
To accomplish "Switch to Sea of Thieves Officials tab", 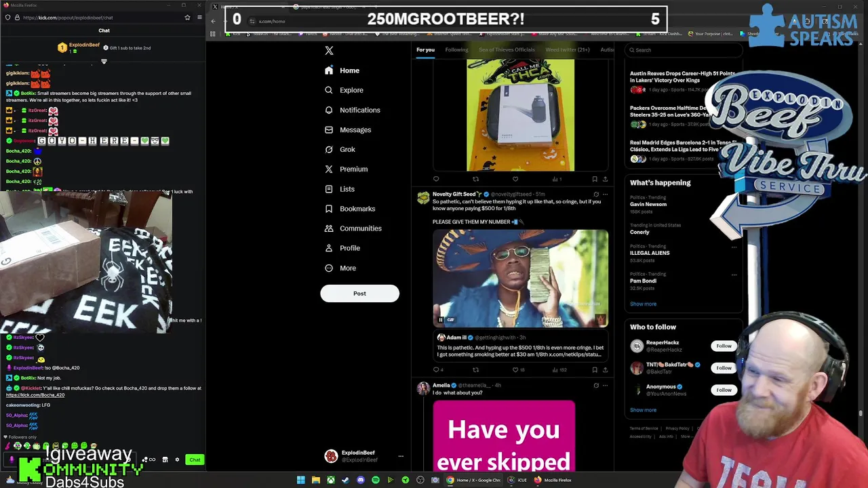I will point(507,49).
